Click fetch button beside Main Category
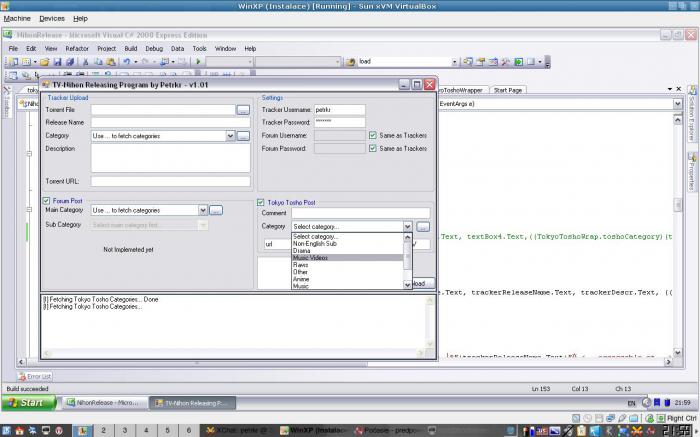Screen dimensions: 700x437 pos(216,210)
